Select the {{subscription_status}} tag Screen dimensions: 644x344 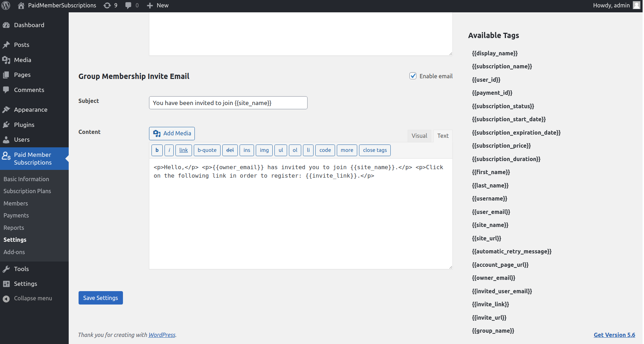tap(503, 106)
